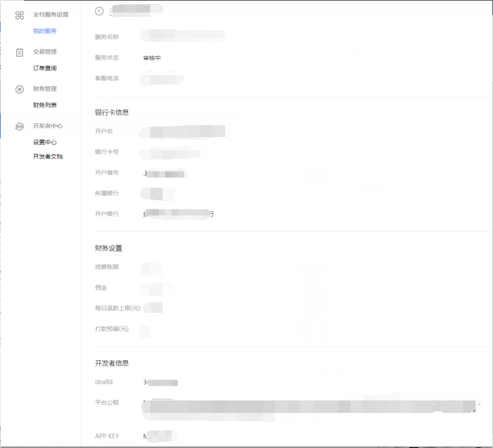This screenshot has height=448, width=493.
Task: Click the 财务设置 section heading
Action: pyautogui.click(x=108, y=248)
